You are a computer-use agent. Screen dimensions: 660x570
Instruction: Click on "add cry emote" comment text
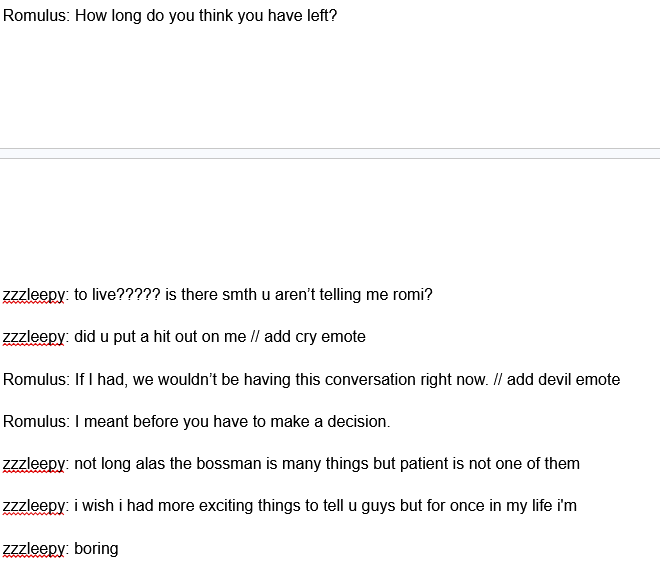coord(315,337)
